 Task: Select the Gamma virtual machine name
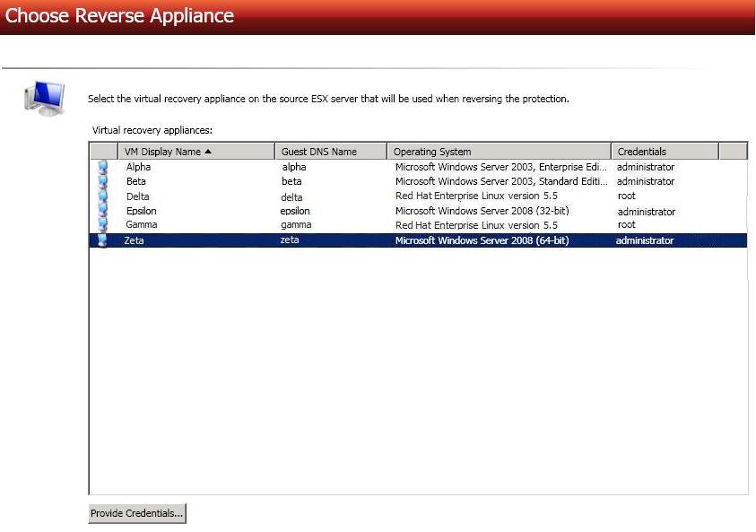(142, 224)
